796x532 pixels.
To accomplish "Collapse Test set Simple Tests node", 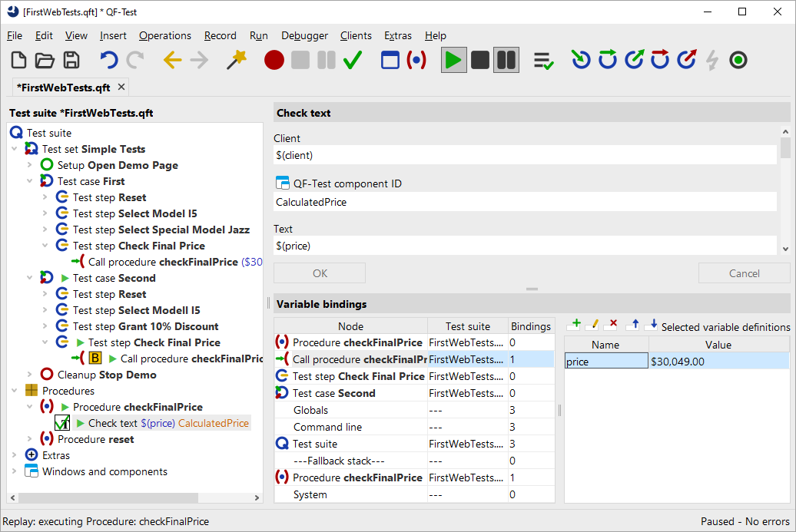I will pos(14,149).
